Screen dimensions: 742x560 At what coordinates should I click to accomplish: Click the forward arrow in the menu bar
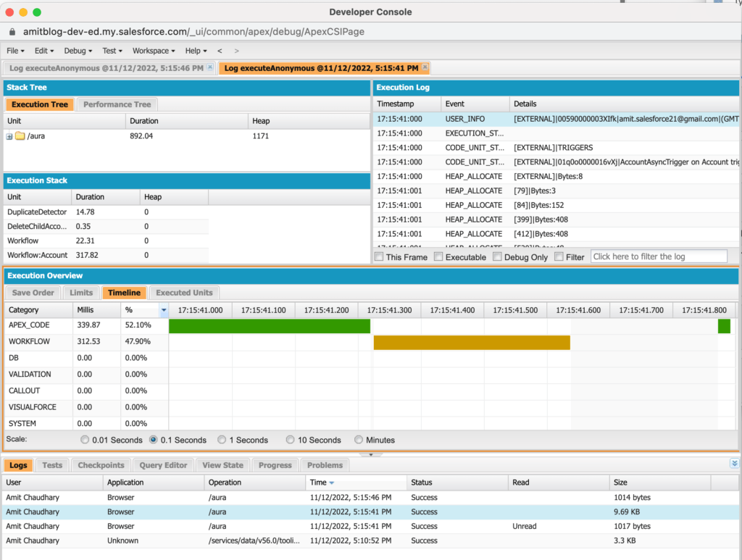pos(236,51)
